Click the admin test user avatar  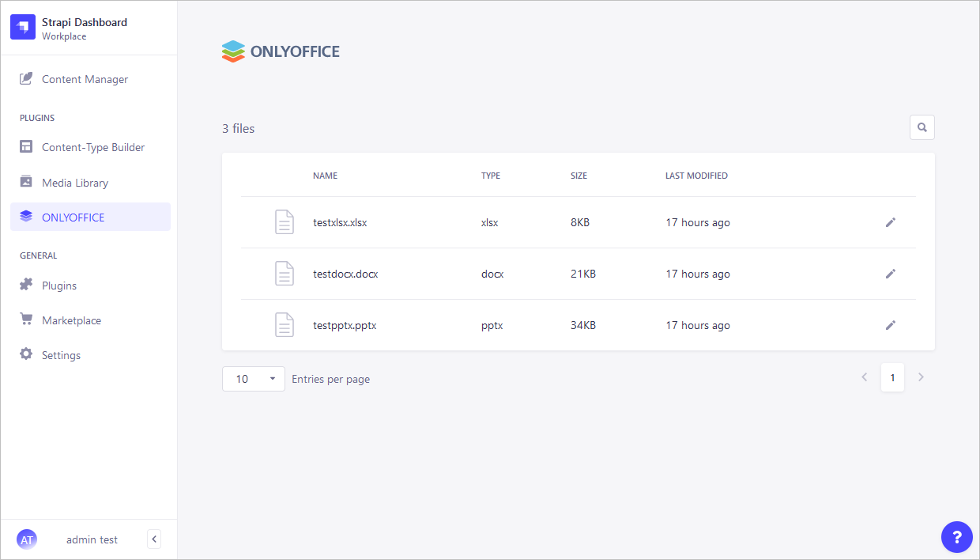[x=27, y=539]
